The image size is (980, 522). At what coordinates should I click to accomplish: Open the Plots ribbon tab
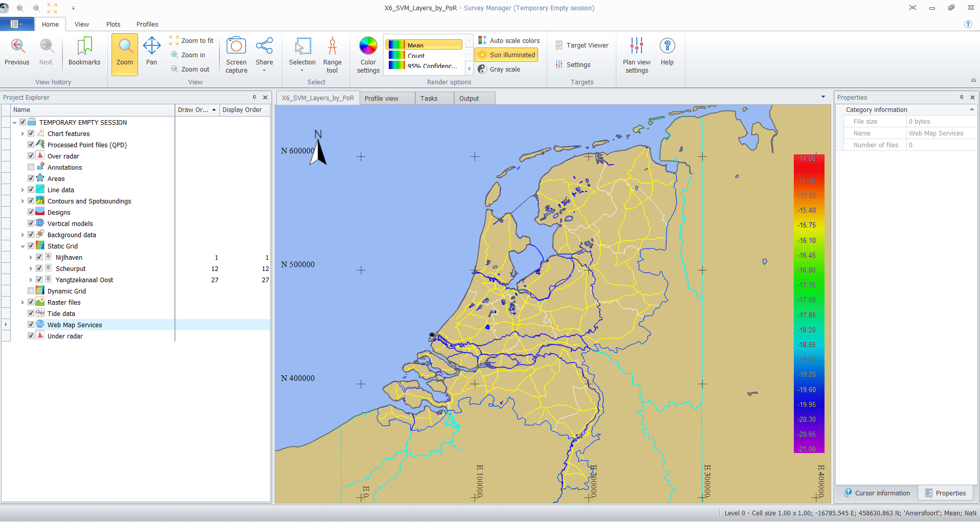pyautogui.click(x=113, y=24)
